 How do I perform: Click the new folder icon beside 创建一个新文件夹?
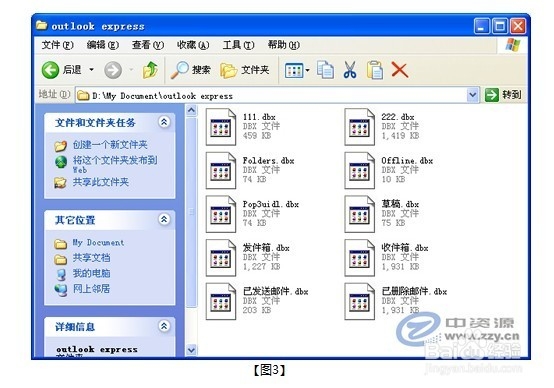(x=60, y=146)
